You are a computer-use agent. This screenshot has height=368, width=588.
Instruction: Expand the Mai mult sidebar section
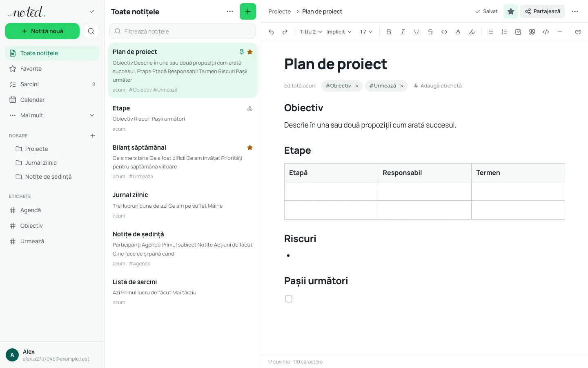52,115
